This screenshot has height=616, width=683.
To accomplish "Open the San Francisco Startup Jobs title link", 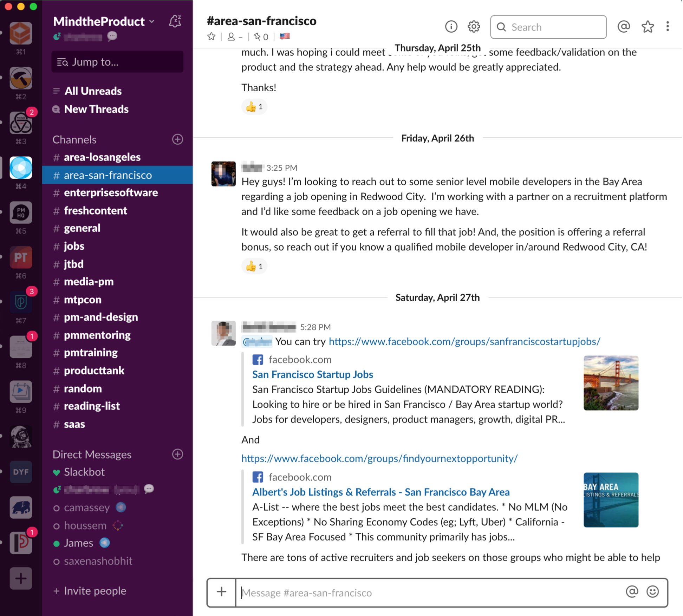I will tap(313, 374).
